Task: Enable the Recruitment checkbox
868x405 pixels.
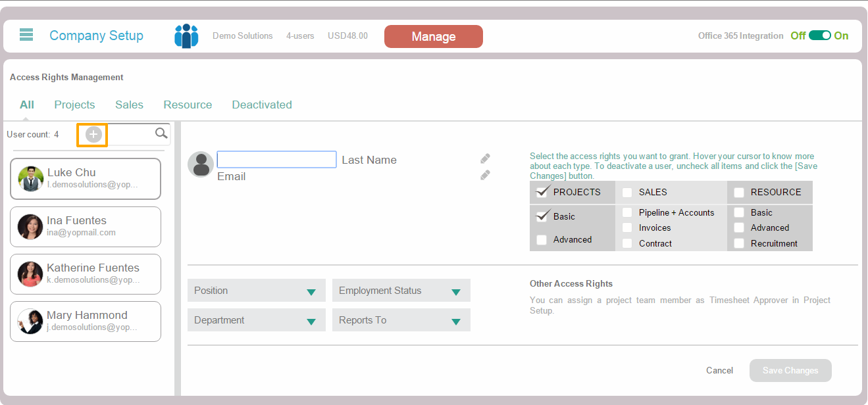Action: pos(739,243)
